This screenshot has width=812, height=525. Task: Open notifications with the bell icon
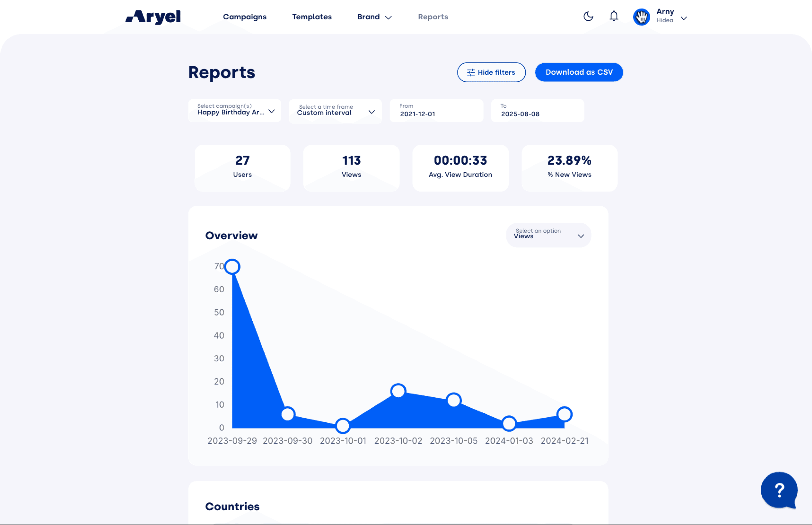point(614,16)
